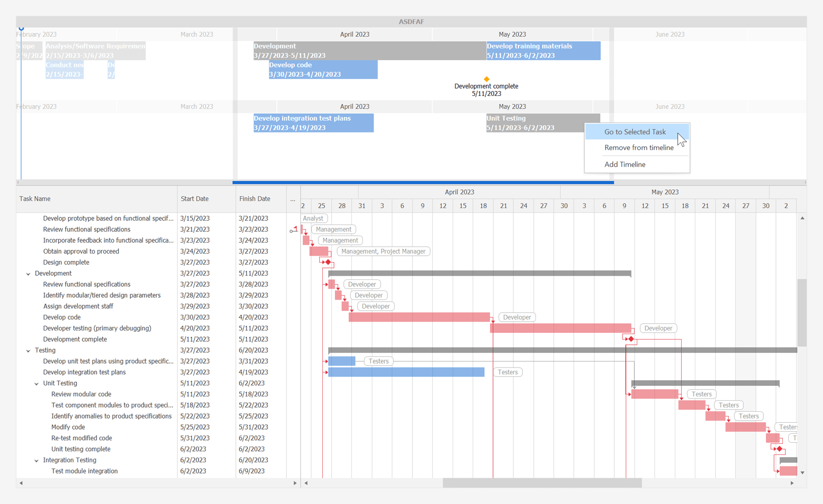Click the blue timeline range scroll bar
The height and width of the screenshot is (504, 823).
423,182
